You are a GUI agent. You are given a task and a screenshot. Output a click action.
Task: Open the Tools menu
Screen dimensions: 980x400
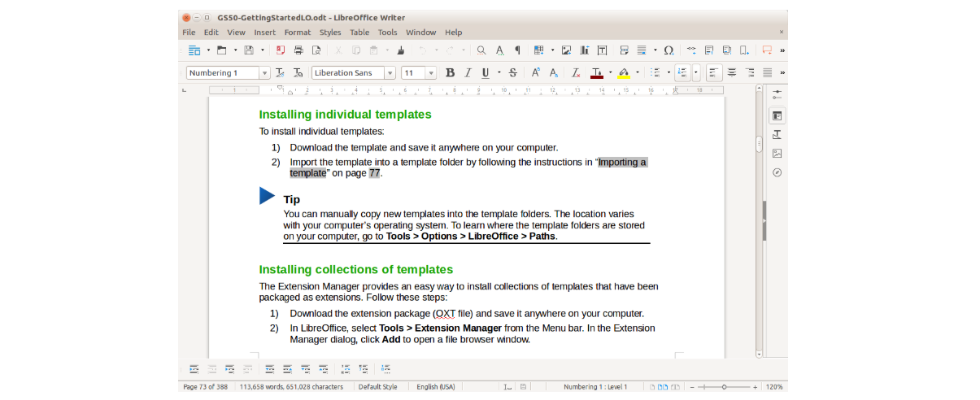pos(387,33)
